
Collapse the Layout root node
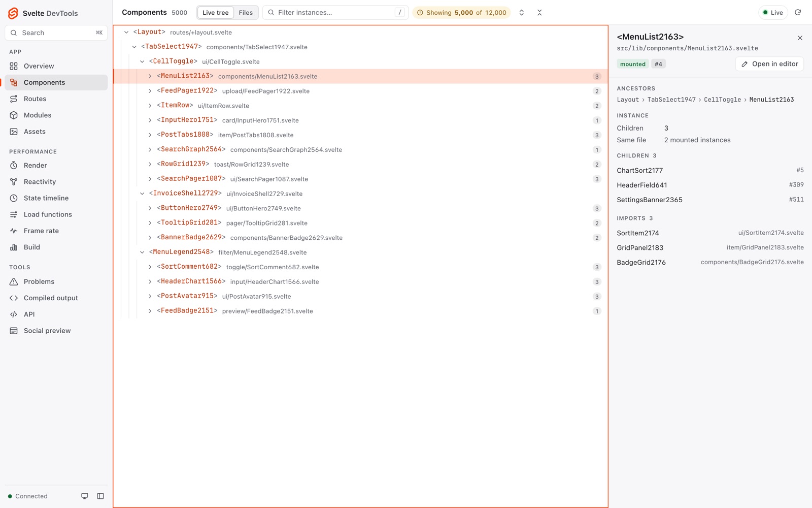(126, 32)
